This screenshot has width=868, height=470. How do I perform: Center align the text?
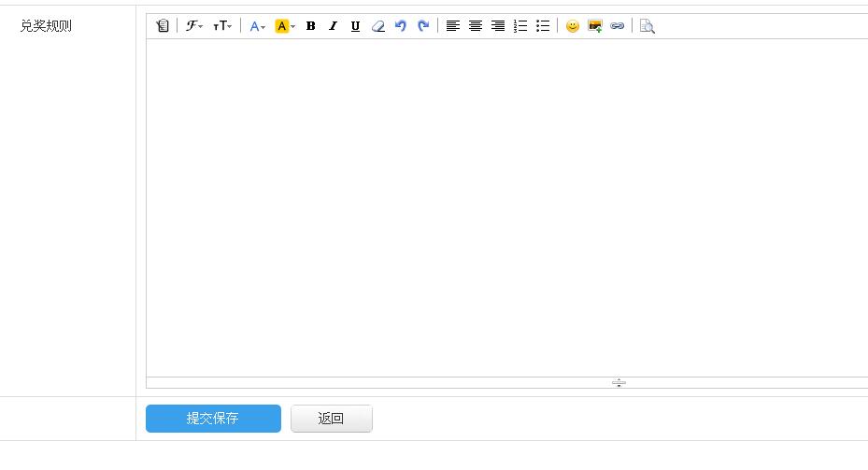(x=476, y=26)
